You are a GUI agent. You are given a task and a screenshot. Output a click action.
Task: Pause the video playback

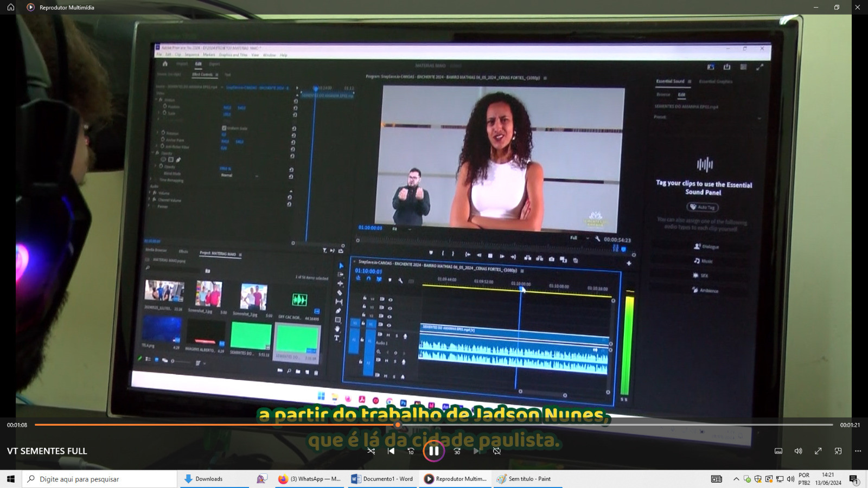tap(433, 451)
